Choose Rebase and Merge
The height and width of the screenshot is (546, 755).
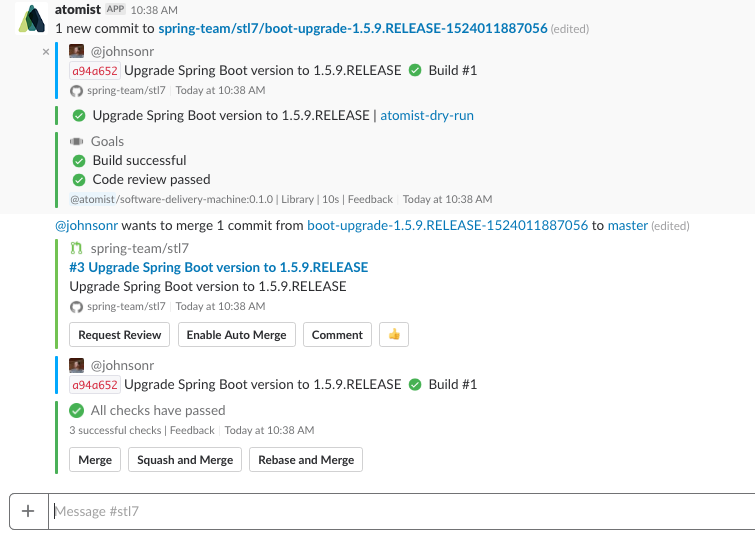[306, 460]
